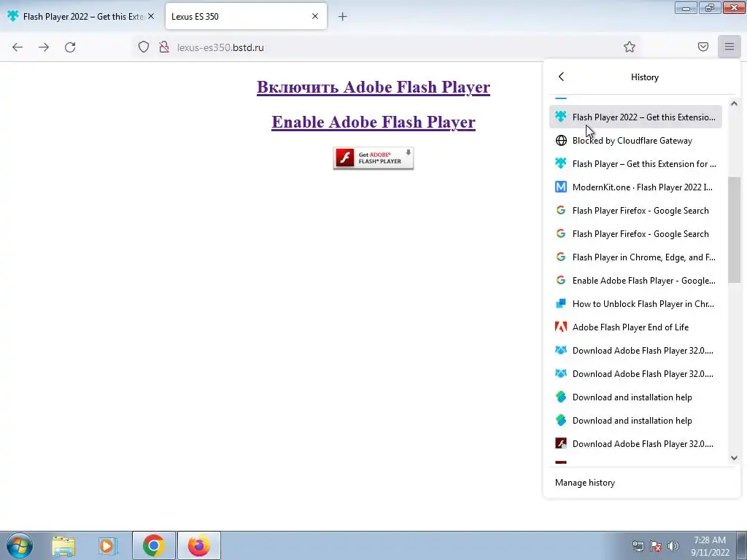
Task: Open history entry Blocked by Cloudflare Gateway
Action: click(635, 141)
